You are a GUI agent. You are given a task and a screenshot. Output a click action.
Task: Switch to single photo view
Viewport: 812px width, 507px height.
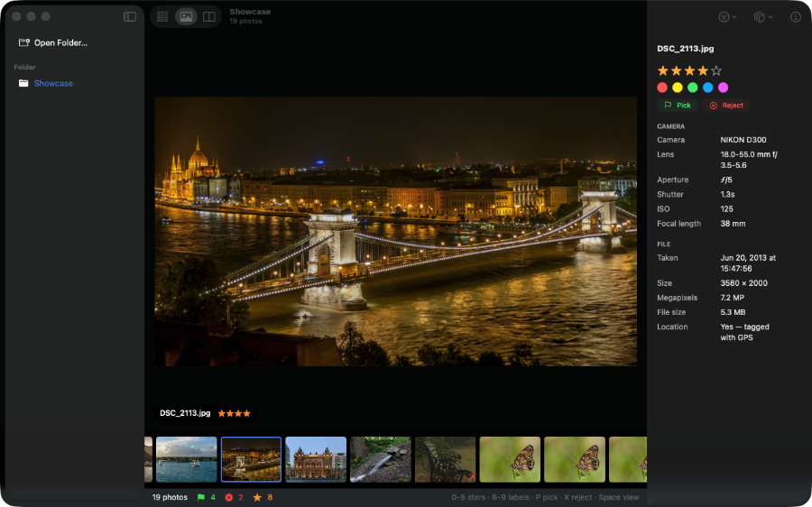click(186, 16)
